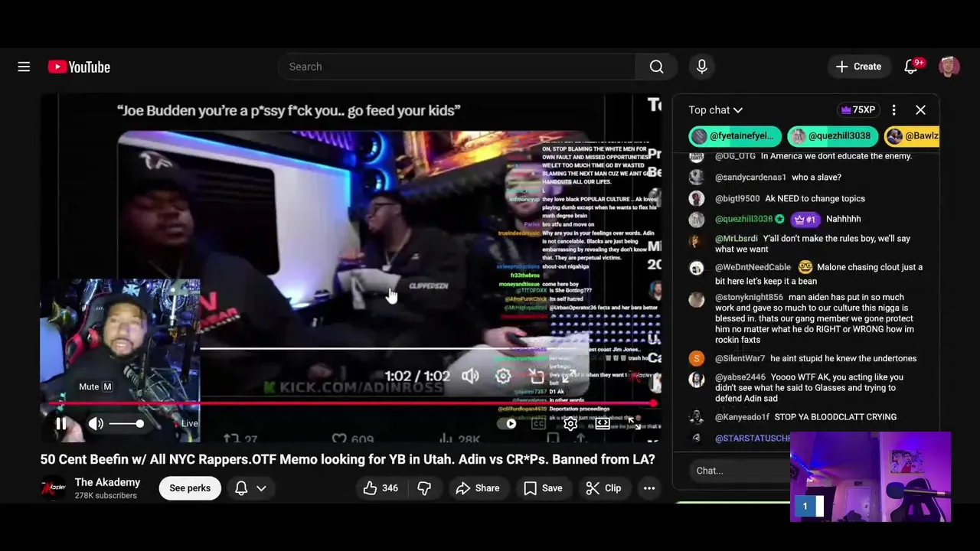Viewport: 980px width, 551px height.
Task: Toggle closed captions CC button
Action: pyautogui.click(x=538, y=423)
